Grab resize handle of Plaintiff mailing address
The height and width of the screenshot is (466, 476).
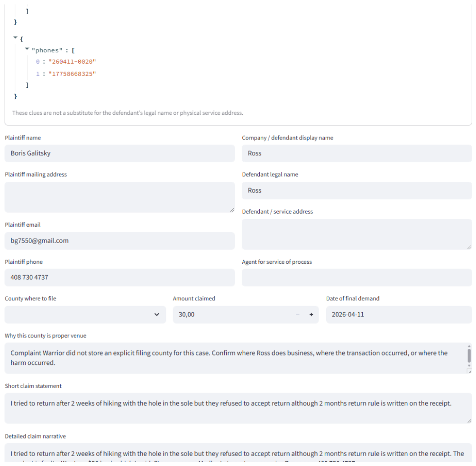(232, 210)
